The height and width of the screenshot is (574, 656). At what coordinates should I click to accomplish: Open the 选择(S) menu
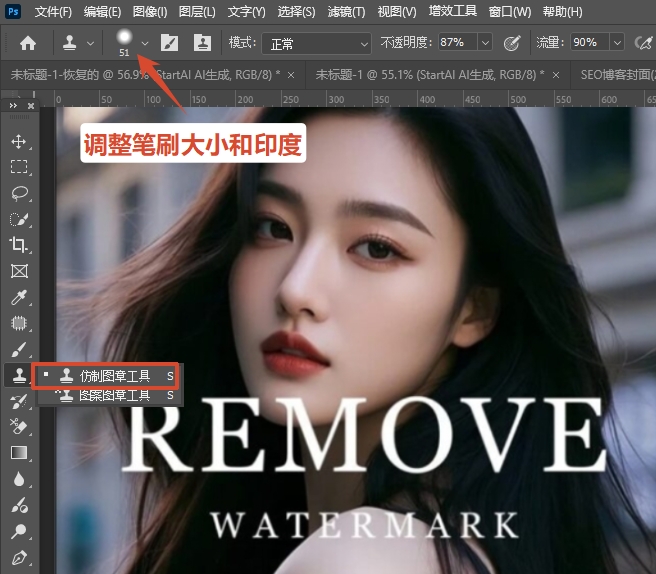296,11
